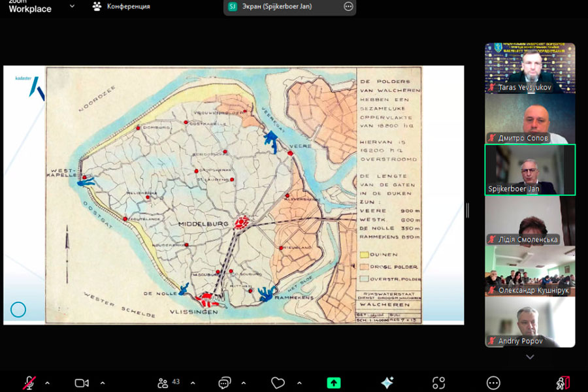This screenshot has width=588, height=392.
Task: Click the Конференция people icon
Action: click(97, 7)
